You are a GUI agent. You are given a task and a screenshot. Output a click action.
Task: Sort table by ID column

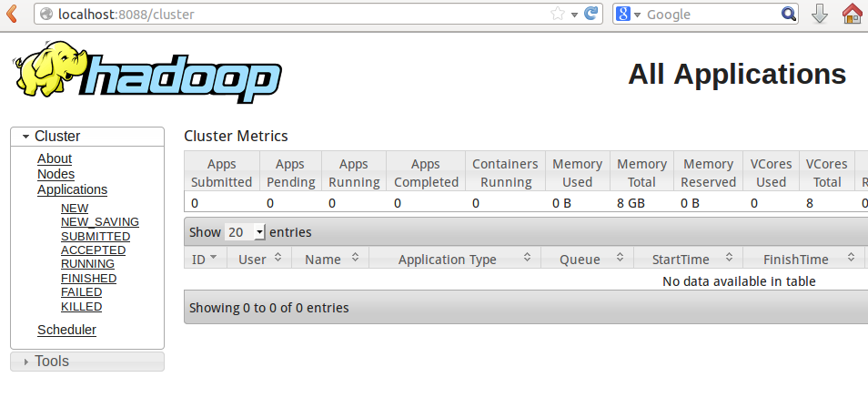[x=206, y=259]
